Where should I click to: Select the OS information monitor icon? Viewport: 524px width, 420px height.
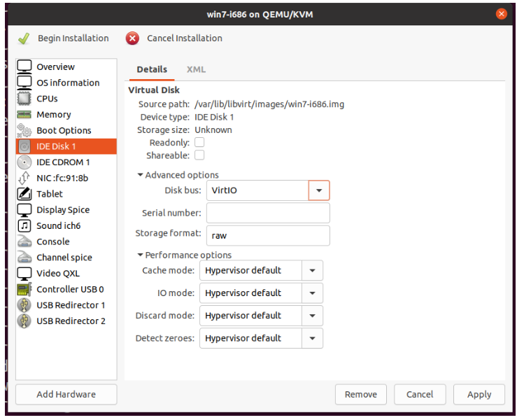24,83
